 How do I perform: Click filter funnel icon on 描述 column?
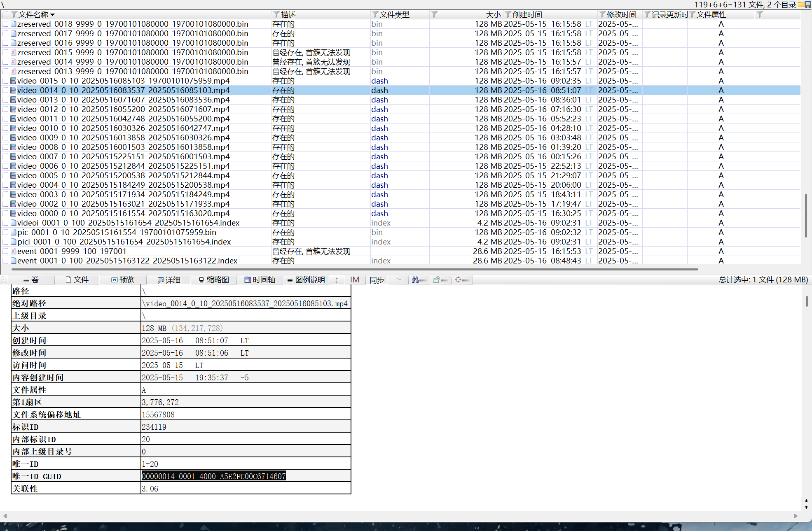pos(277,15)
